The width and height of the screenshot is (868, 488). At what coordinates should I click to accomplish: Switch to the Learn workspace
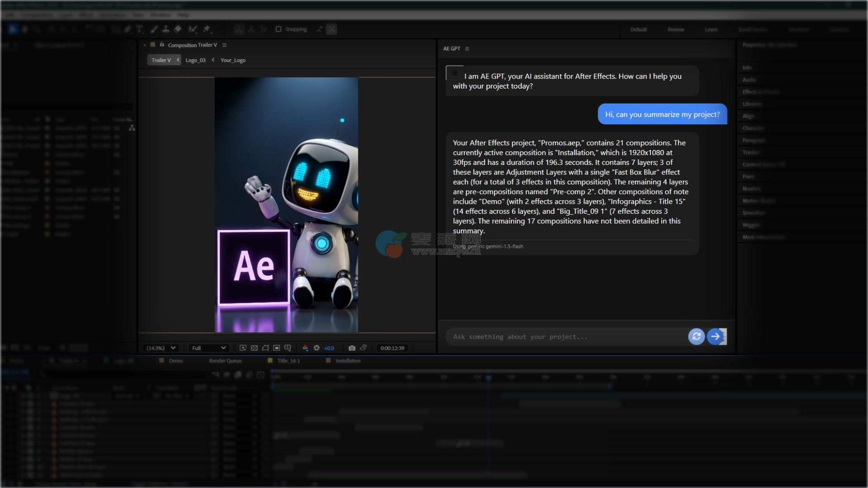[x=711, y=30]
